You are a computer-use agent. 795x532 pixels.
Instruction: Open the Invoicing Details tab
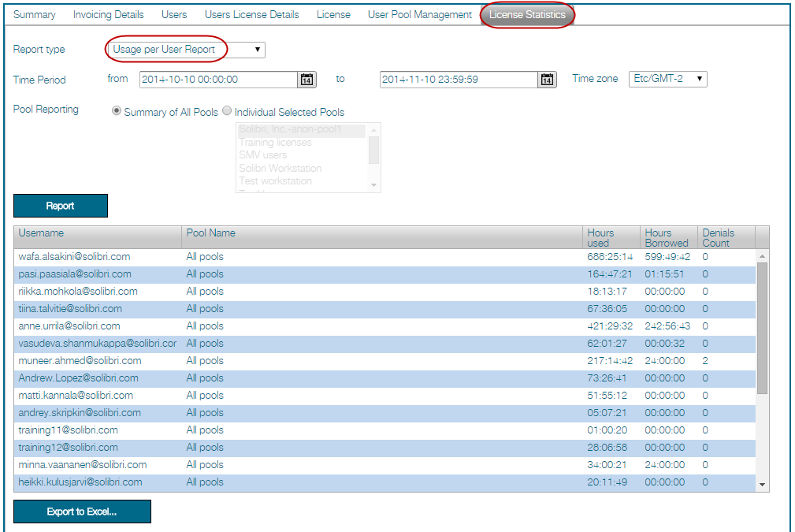(x=107, y=14)
